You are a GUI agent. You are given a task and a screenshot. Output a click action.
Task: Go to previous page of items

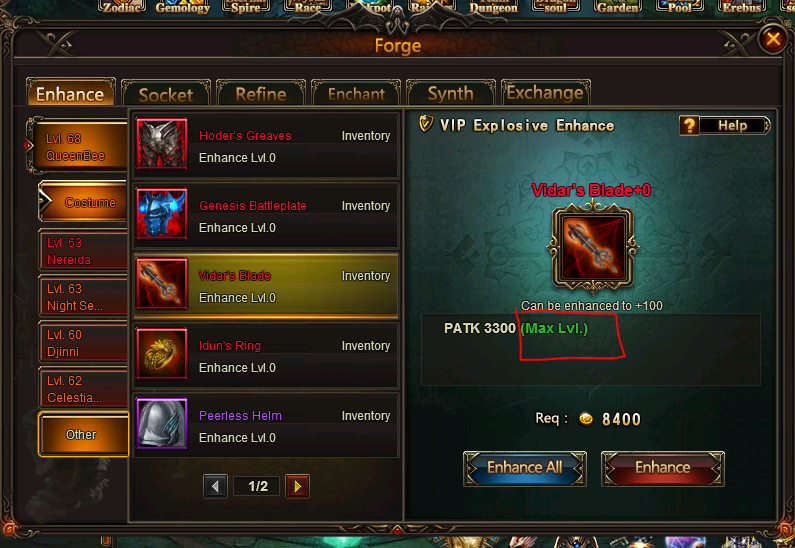click(215, 486)
